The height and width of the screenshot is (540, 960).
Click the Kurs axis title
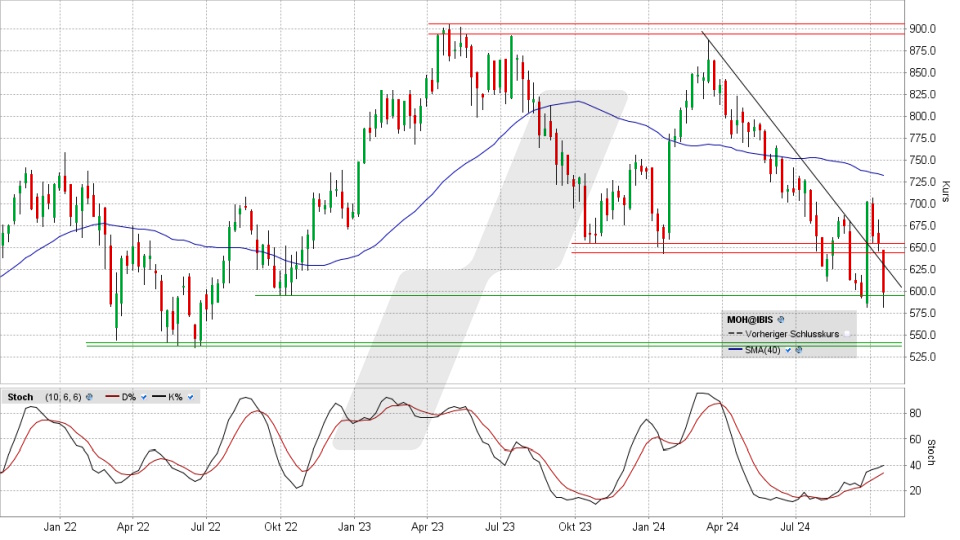click(x=946, y=192)
